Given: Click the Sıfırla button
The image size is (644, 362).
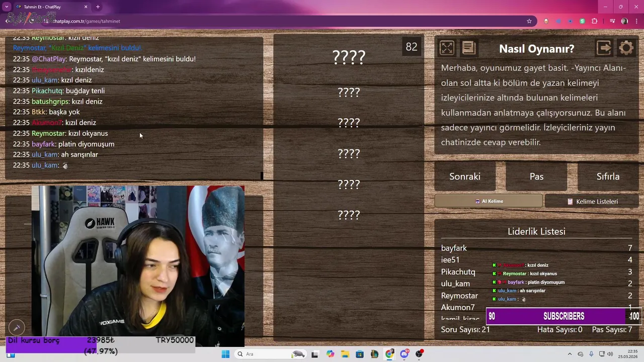Looking at the screenshot, I should point(608,176).
